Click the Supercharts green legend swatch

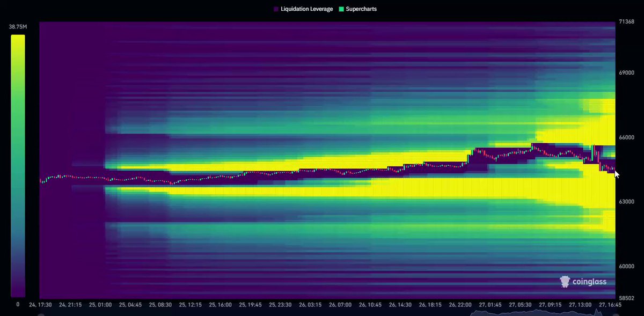pos(340,9)
